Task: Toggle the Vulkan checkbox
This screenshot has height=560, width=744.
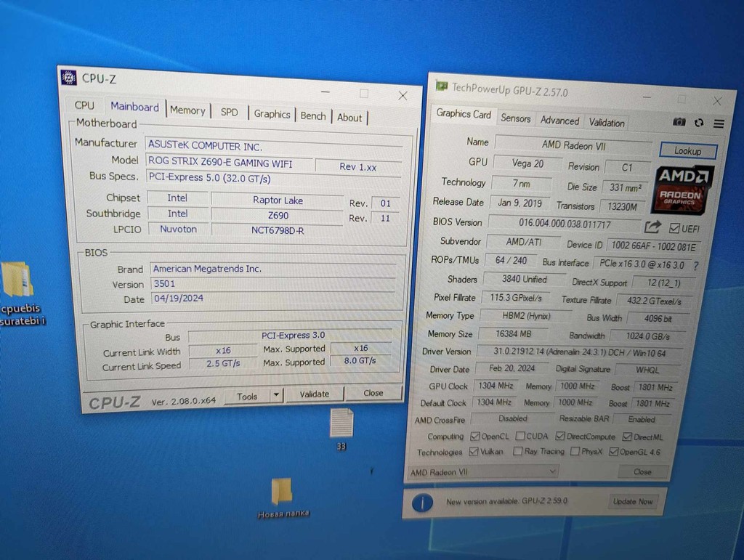Action: click(x=473, y=452)
